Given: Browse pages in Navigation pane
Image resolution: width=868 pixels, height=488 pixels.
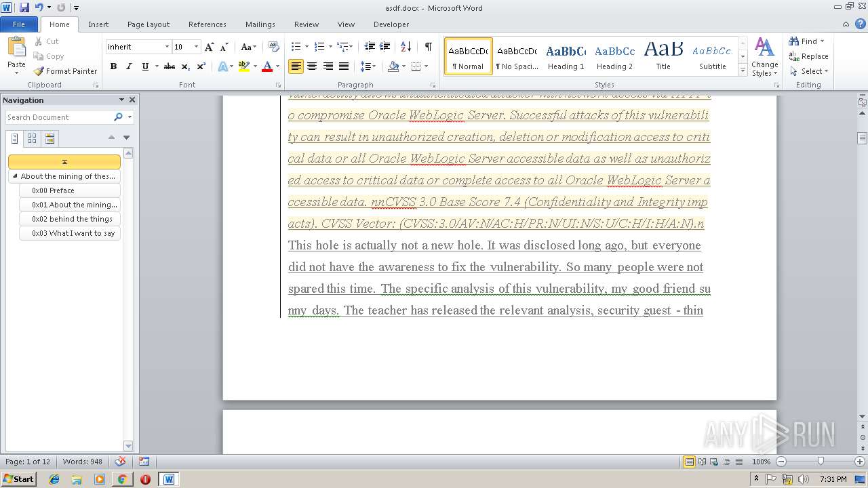Looking at the screenshot, I should (x=32, y=138).
